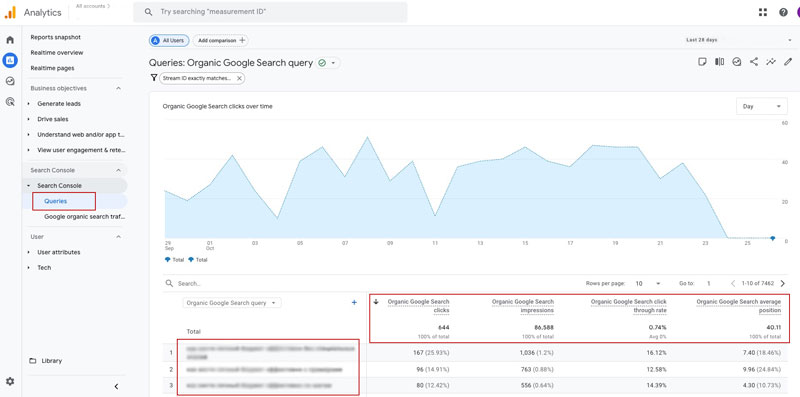Share this report icon
Screen dimensions: 800x397
click(x=754, y=62)
